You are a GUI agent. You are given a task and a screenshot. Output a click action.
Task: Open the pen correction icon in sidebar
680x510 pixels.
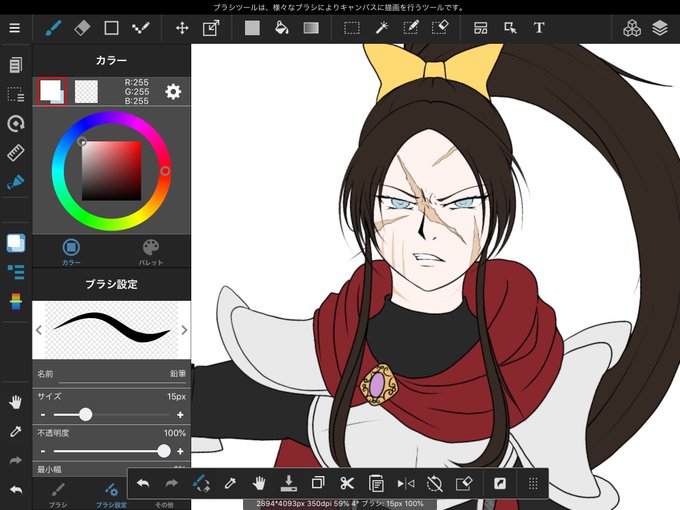tap(16, 182)
